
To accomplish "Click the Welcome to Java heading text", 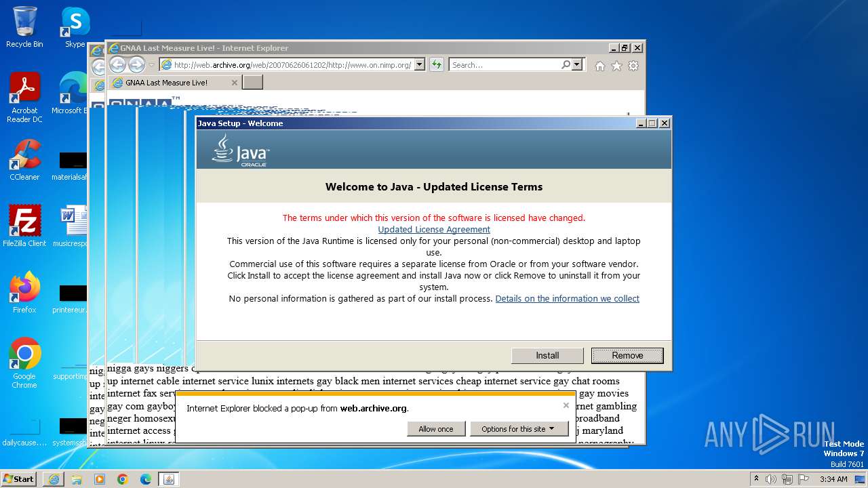I will coord(434,187).
